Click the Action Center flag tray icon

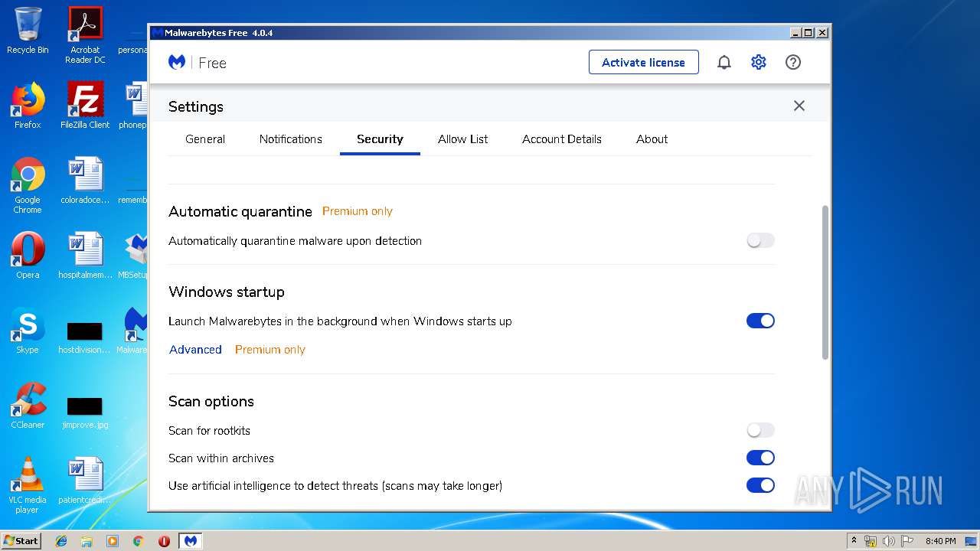coord(906,541)
